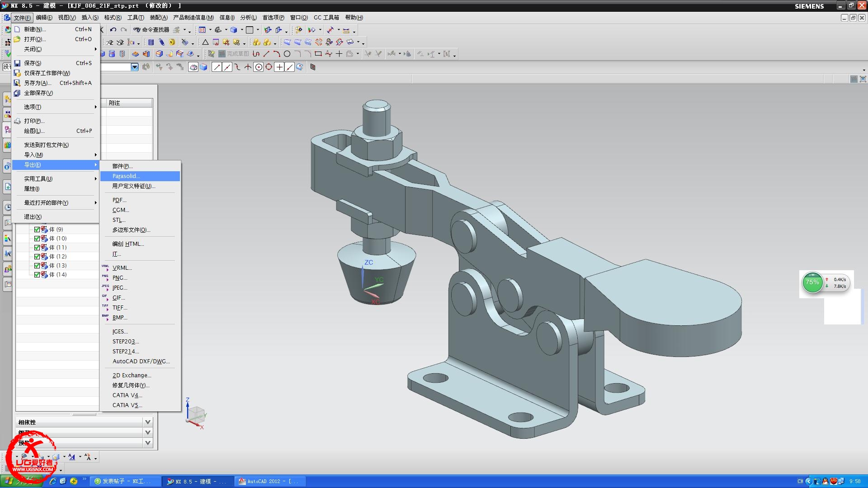Viewport: 868px width, 488px height.
Task: Open the 装配 menu in menu bar
Action: (x=159, y=18)
